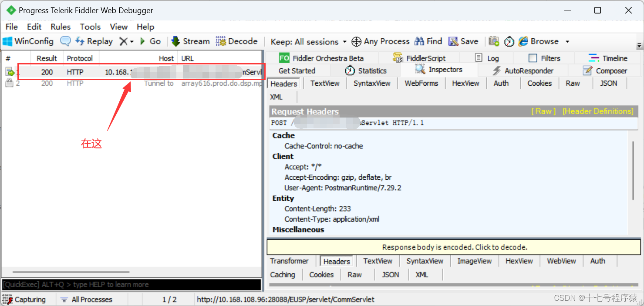Toggle Stream mode in toolbar

(190, 41)
